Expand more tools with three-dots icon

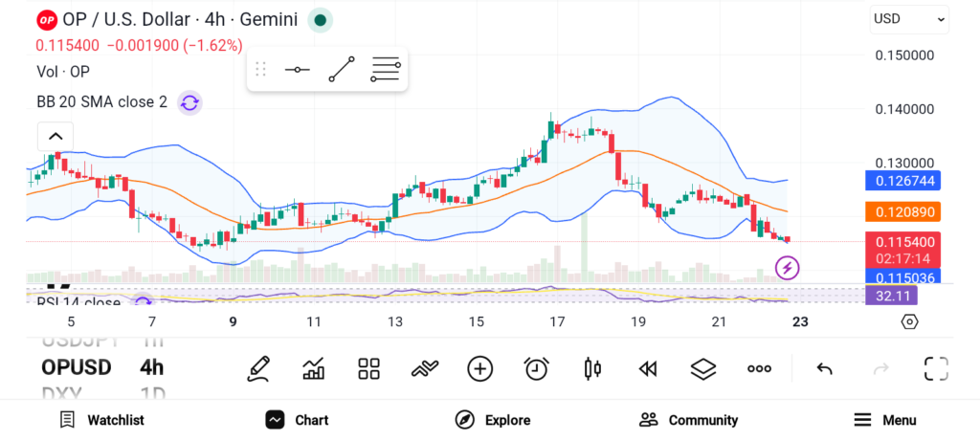pyautogui.click(x=759, y=368)
